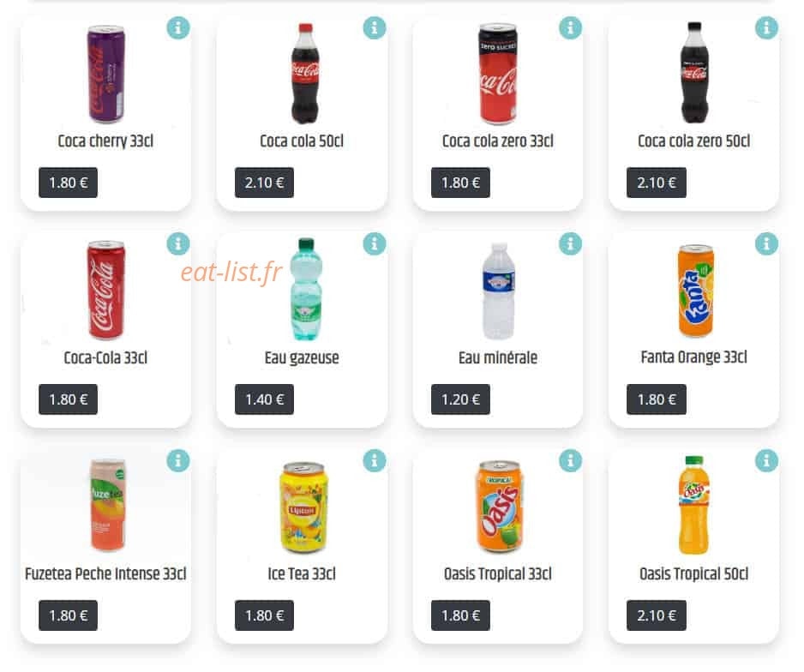Click the Oasis Tropical 33cl product name
The image size is (804, 672).
tap(498, 573)
